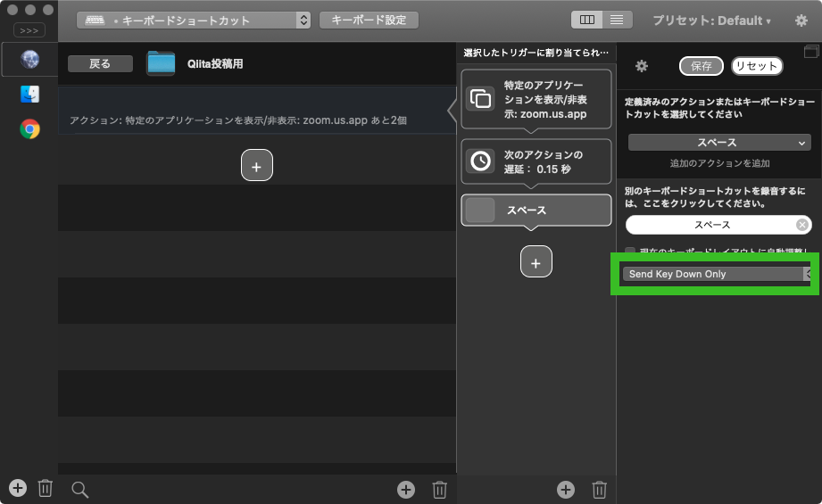Expand the sidebar with the >>> button

pyautogui.click(x=29, y=30)
